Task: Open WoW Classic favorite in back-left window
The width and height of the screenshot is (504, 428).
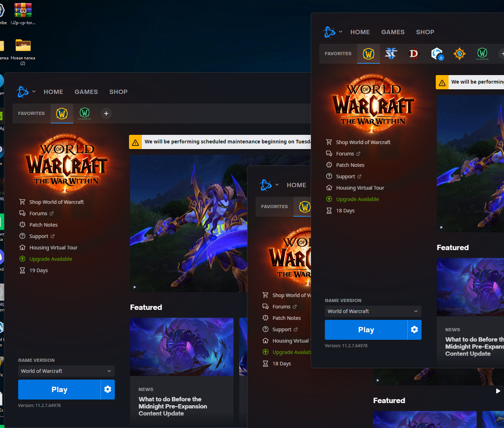Action: tap(85, 113)
